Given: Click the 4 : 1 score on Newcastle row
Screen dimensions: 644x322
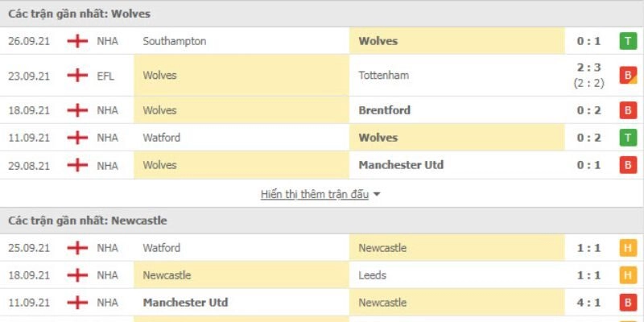Looking at the screenshot, I should click(x=588, y=303).
